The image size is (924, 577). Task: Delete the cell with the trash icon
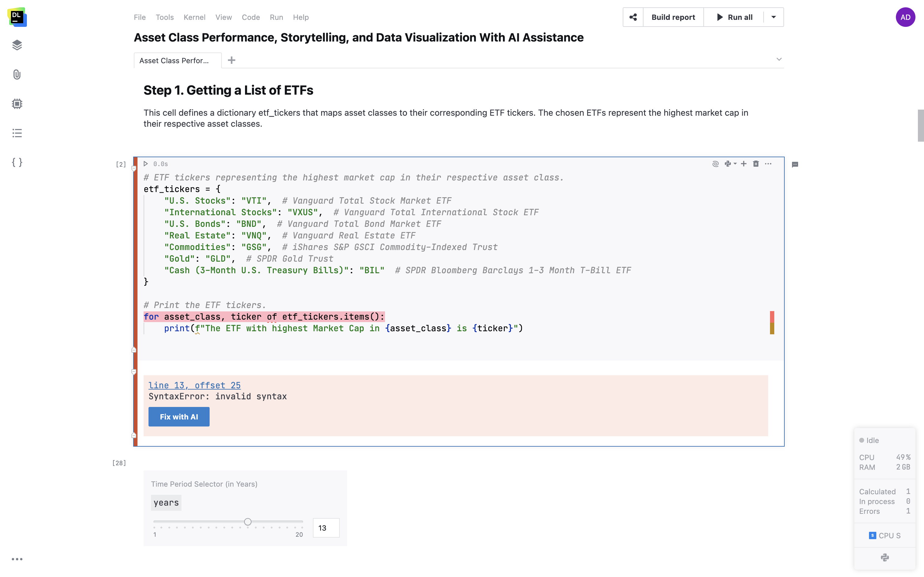(x=756, y=164)
